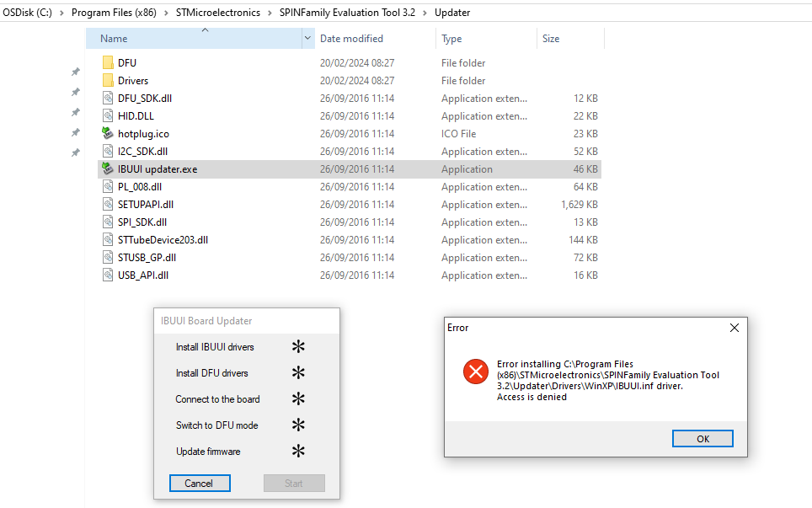The image size is (812, 508).
Task: Click the Error dialog title text
Action: [x=457, y=327]
